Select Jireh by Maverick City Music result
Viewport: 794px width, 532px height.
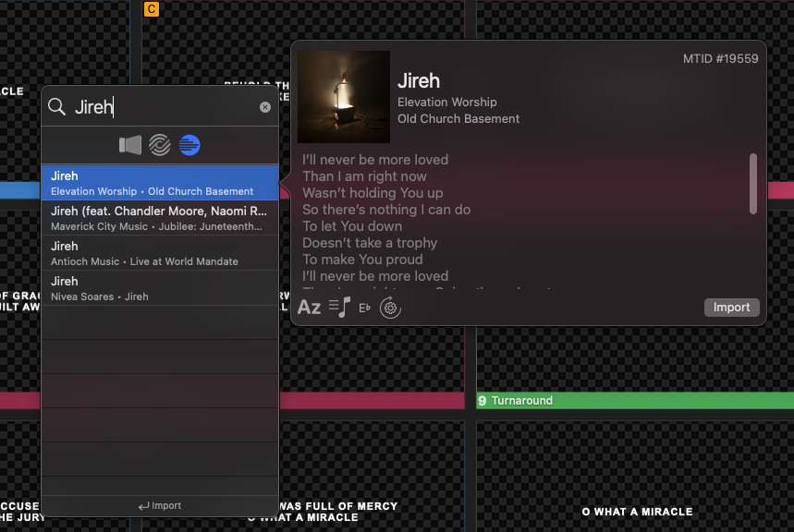coord(160,218)
